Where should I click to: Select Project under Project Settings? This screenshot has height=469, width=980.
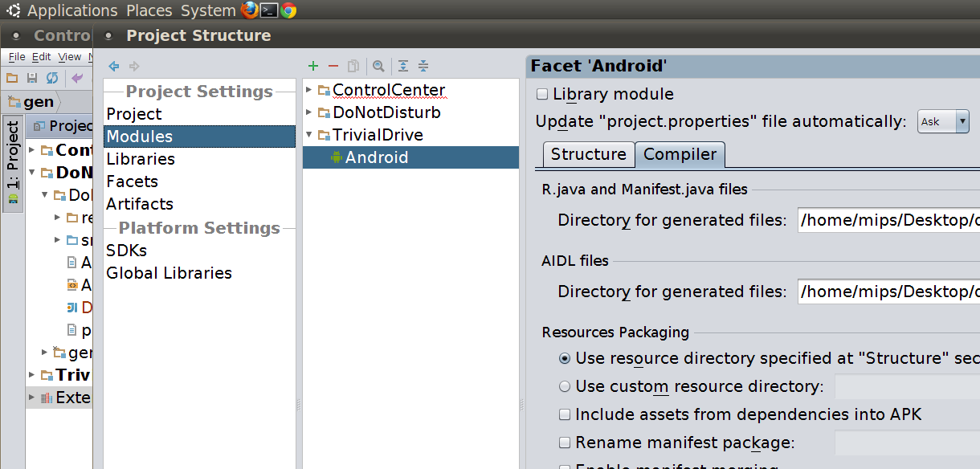coord(199,114)
